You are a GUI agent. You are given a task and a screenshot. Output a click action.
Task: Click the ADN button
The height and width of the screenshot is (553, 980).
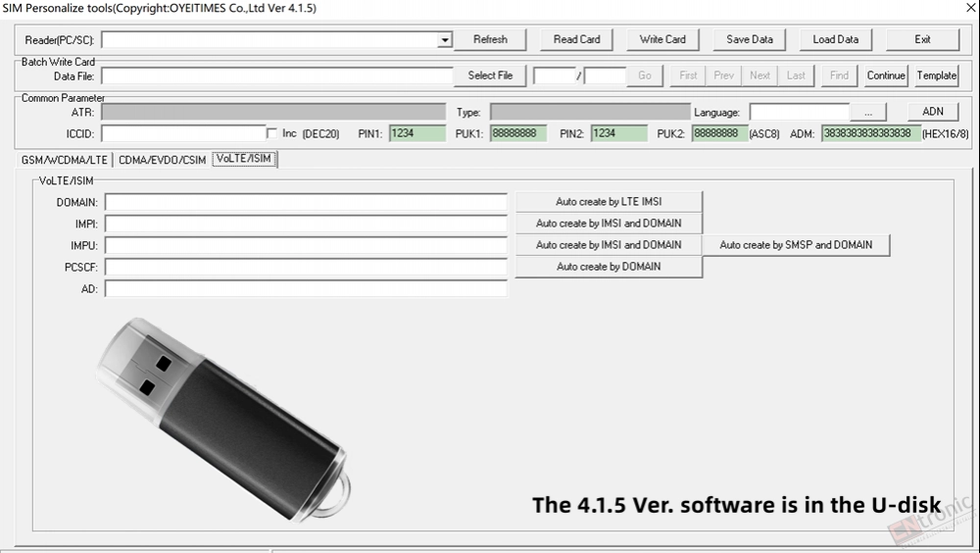tap(933, 112)
